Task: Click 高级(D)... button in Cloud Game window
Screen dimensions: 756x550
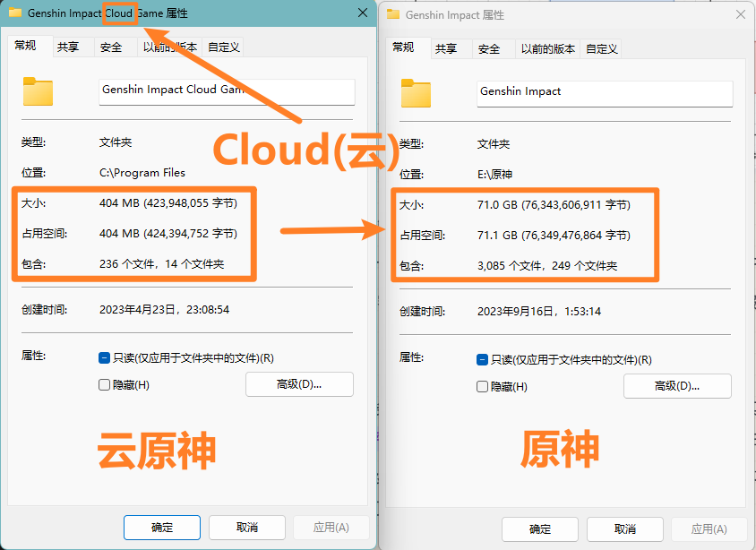Action: 299,384
